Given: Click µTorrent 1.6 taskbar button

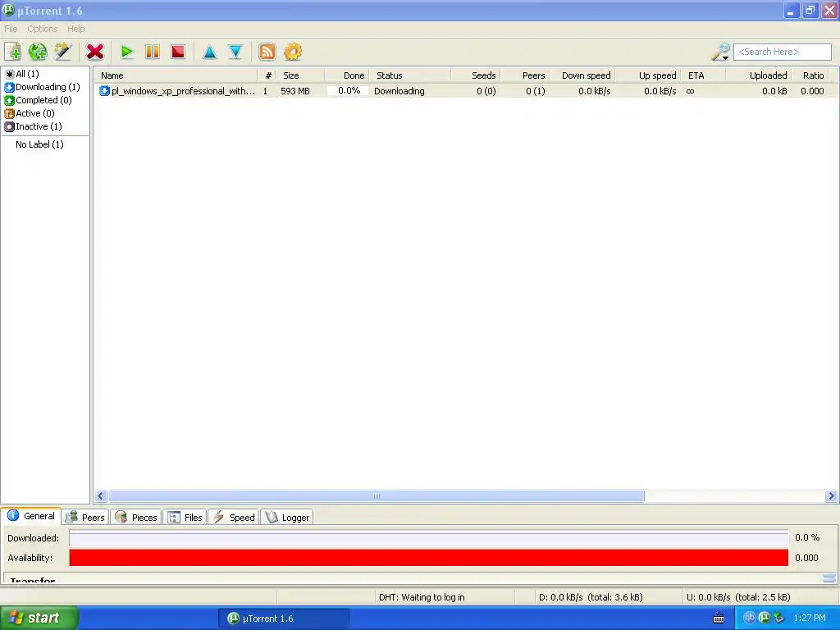Looking at the screenshot, I should tap(284, 619).
